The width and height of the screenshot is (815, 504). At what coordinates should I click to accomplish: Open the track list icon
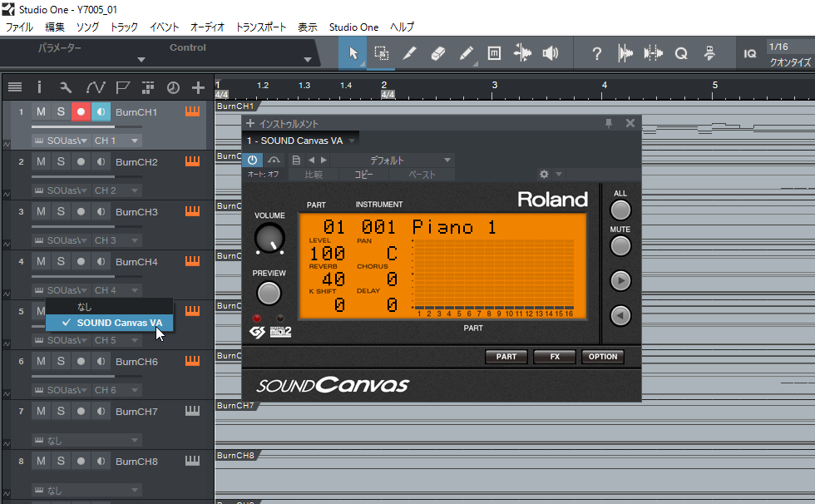[x=15, y=87]
